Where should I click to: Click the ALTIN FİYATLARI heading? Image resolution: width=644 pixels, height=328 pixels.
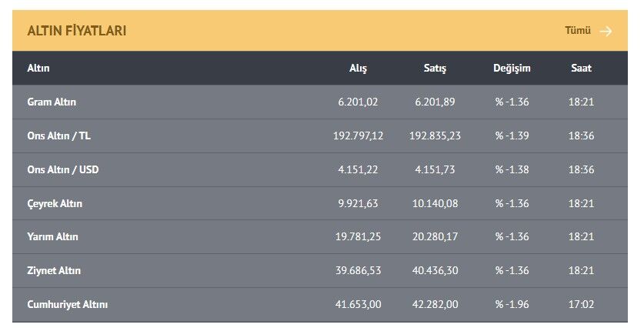pyautogui.click(x=77, y=31)
